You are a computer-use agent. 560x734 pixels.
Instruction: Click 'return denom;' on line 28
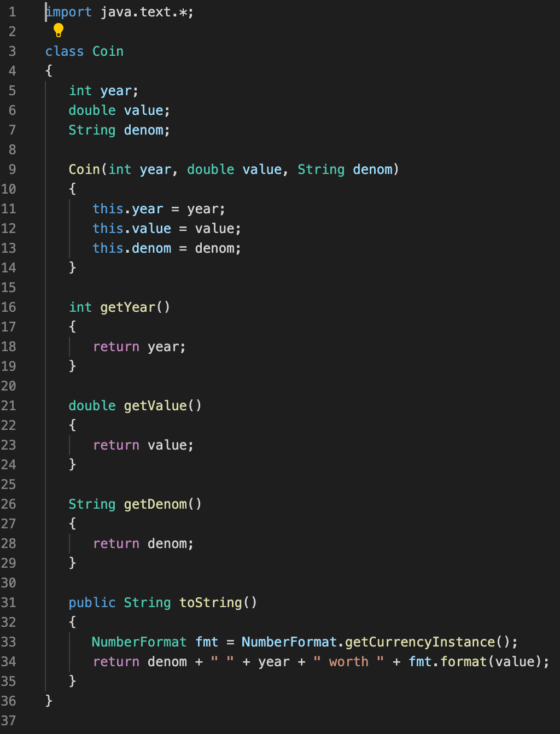point(143,544)
